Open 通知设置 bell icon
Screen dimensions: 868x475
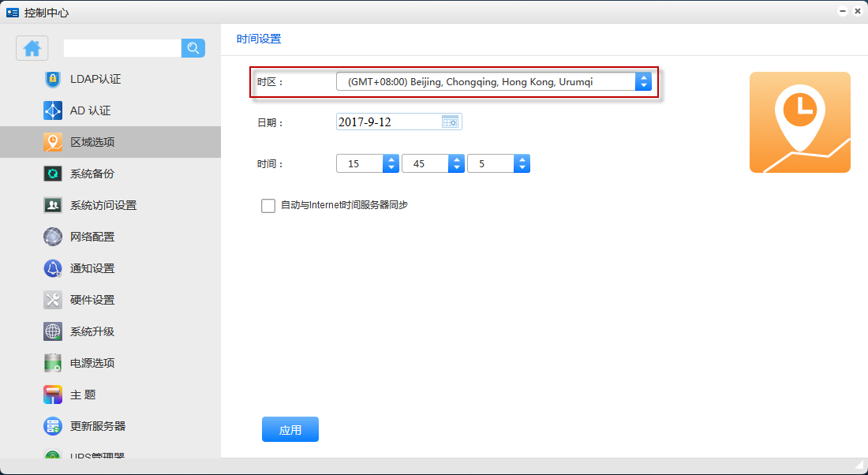point(53,268)
